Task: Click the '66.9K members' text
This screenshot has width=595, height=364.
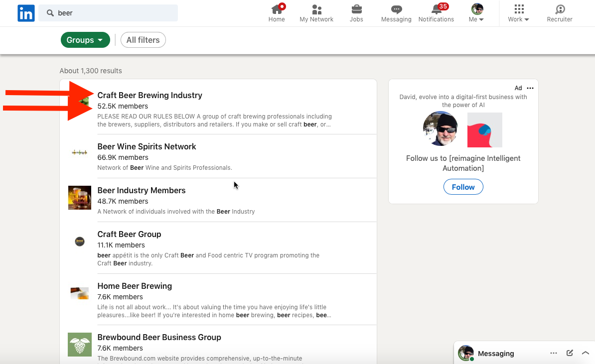Action: [x=123, y=157]
